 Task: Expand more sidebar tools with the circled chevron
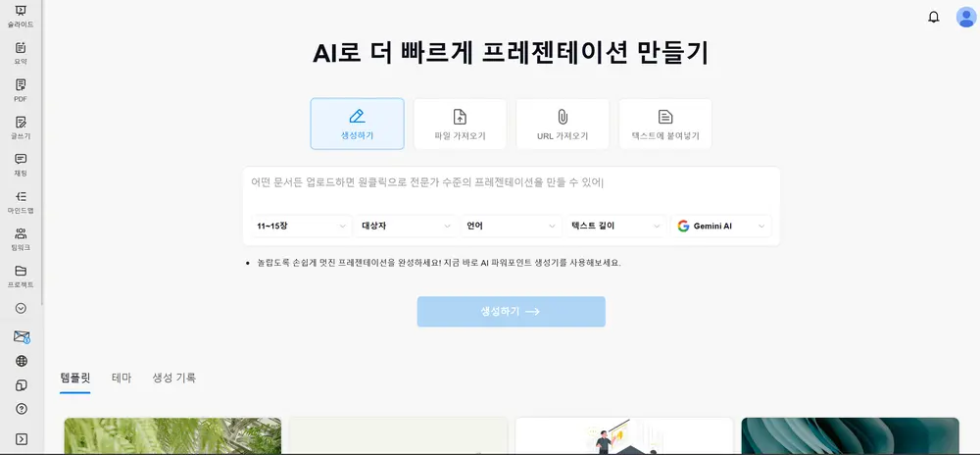click(x=21, y=308)
